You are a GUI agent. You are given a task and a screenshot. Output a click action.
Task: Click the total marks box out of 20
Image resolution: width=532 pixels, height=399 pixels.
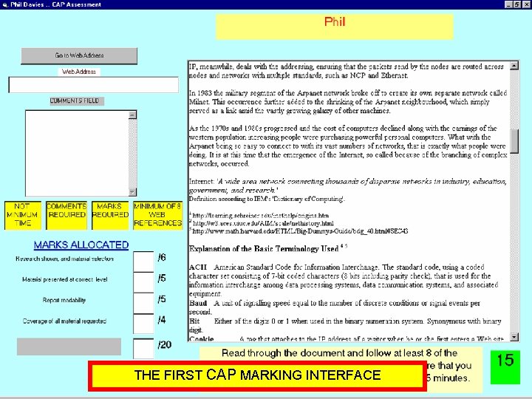[x=143, y=349]
